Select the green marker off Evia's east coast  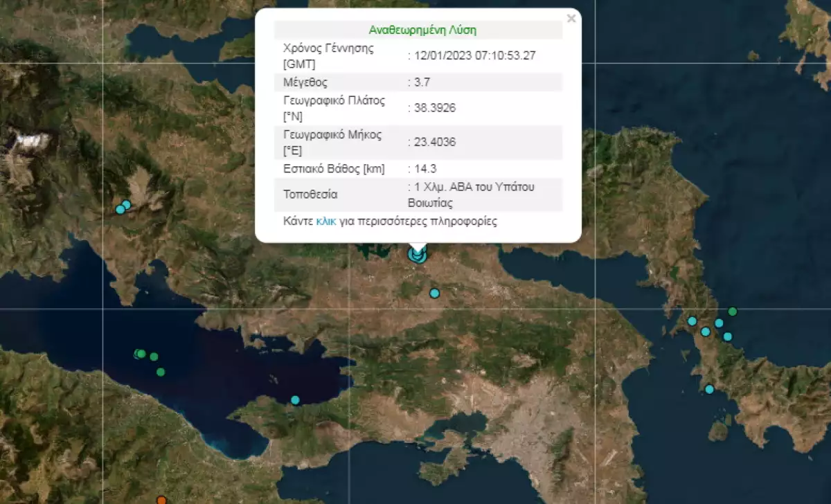tap(733, 312)
